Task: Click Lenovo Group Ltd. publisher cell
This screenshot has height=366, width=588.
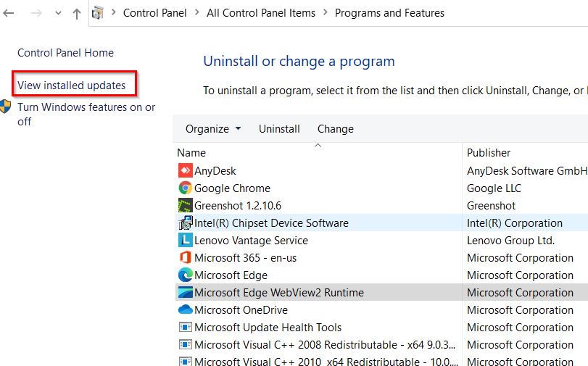Action: click(510, 240)
